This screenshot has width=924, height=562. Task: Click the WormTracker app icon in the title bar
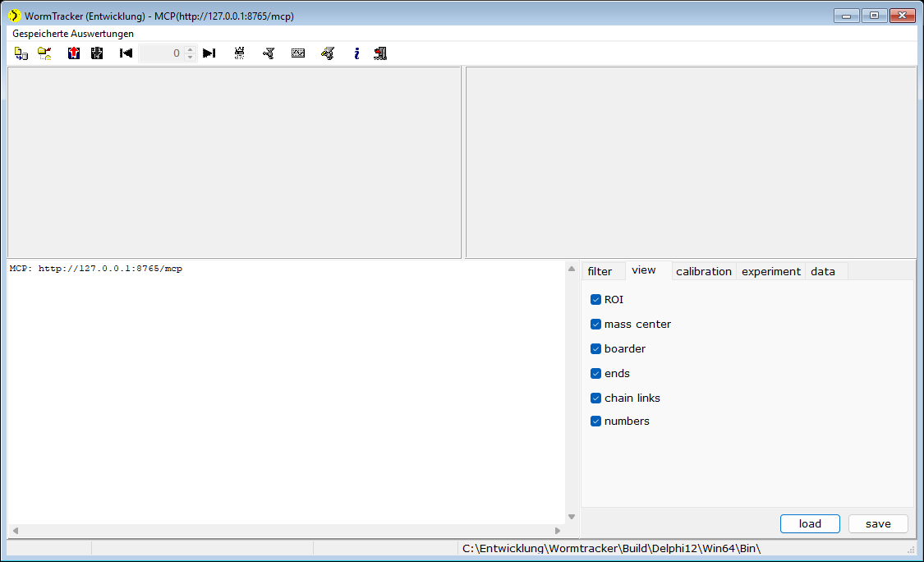pyautogui.click(x=14, y=16)
